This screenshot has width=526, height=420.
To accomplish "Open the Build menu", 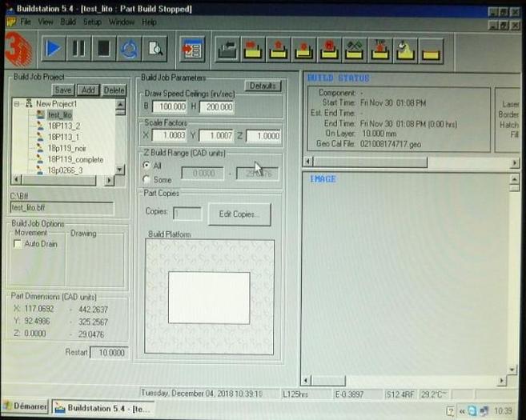I will [x=68, y=22].
